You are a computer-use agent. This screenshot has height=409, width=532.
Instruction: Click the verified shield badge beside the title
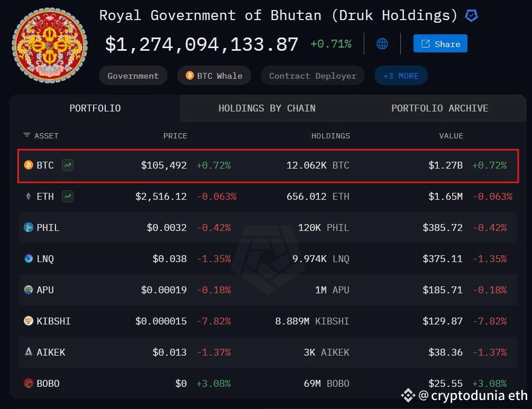click(x=471, y=16)
